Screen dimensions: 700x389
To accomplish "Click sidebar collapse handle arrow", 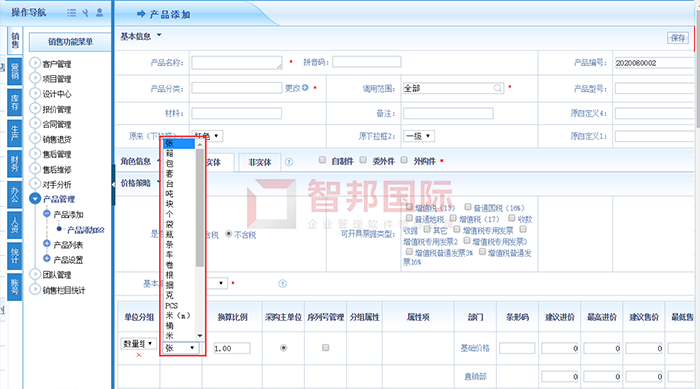I will point(113,184).
